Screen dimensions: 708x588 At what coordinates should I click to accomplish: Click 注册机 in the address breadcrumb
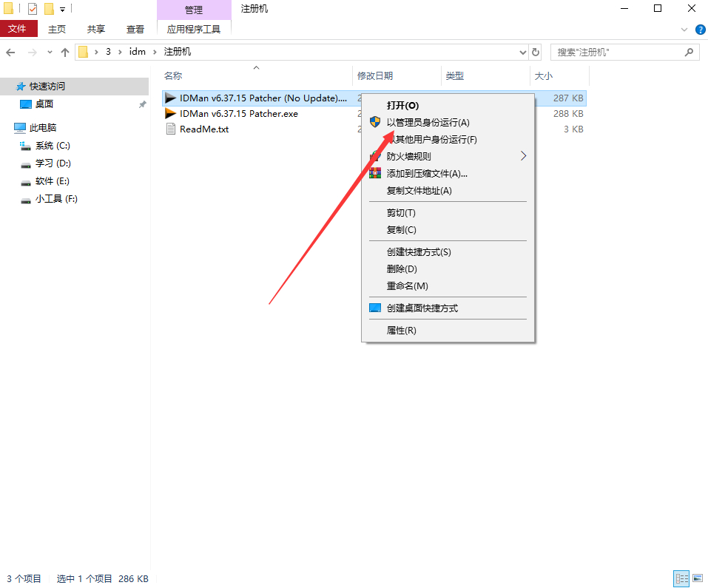(x=178, y=52)
